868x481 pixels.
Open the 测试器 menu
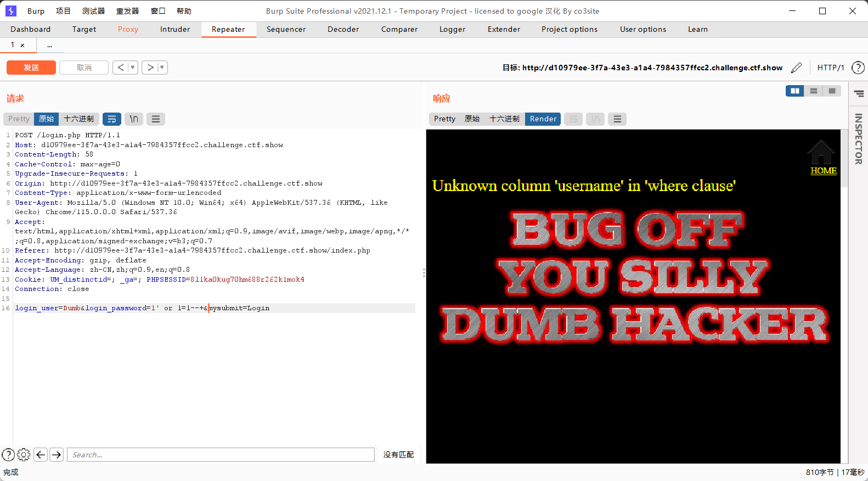pyautogui.click(x=93, y=11)
